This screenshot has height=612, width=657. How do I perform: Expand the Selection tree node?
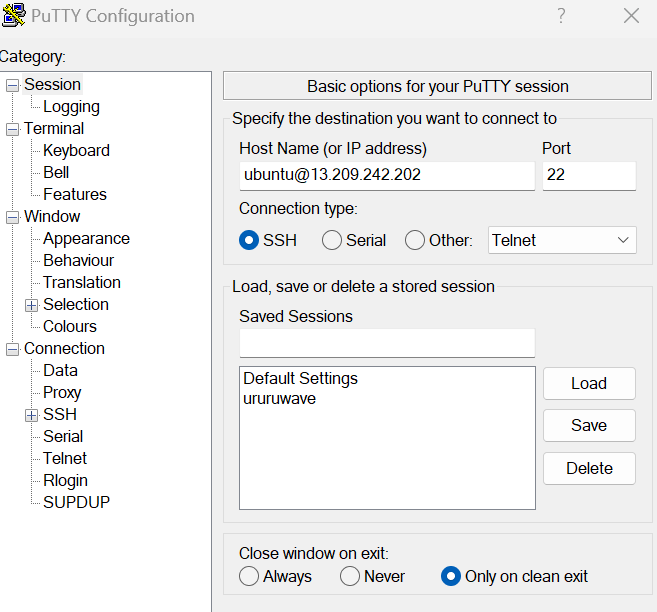tap(31, 305)
